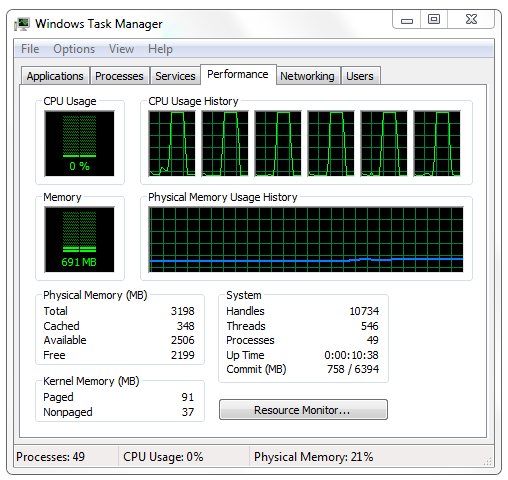
Task: Click the Physical Memory Usage History graph
Action: 306,239
